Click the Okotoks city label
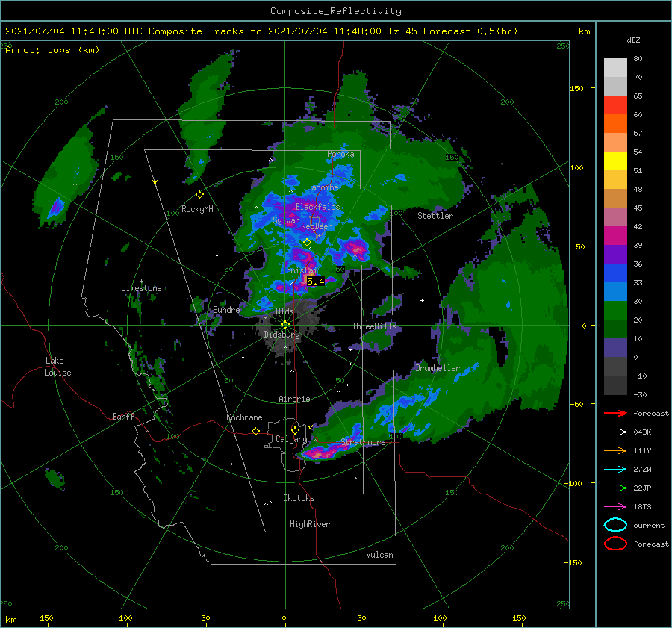The image size is (672, 628). coord(299,498)
